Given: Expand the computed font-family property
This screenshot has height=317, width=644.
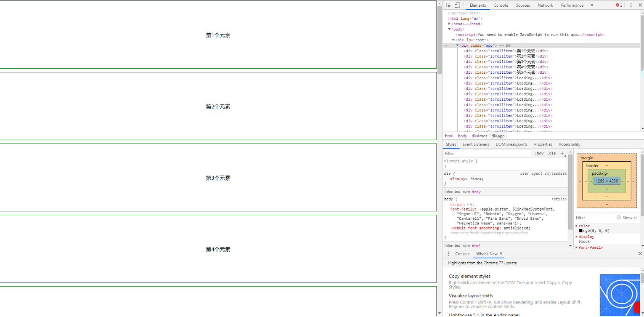Looking at the screenshot, I should click(x=577, y=247).
